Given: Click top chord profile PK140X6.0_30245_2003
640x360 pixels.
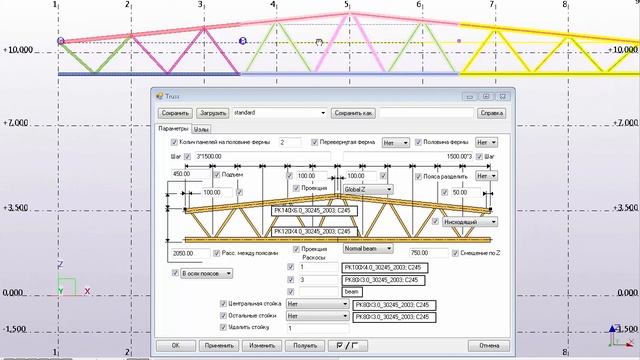Looking at the screenshot, I should [314, 211].
